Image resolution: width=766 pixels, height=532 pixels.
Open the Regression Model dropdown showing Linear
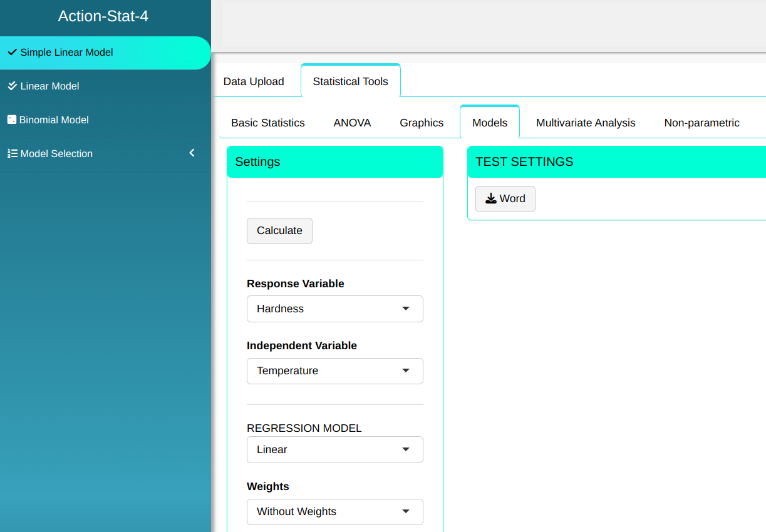pos(334,450)
